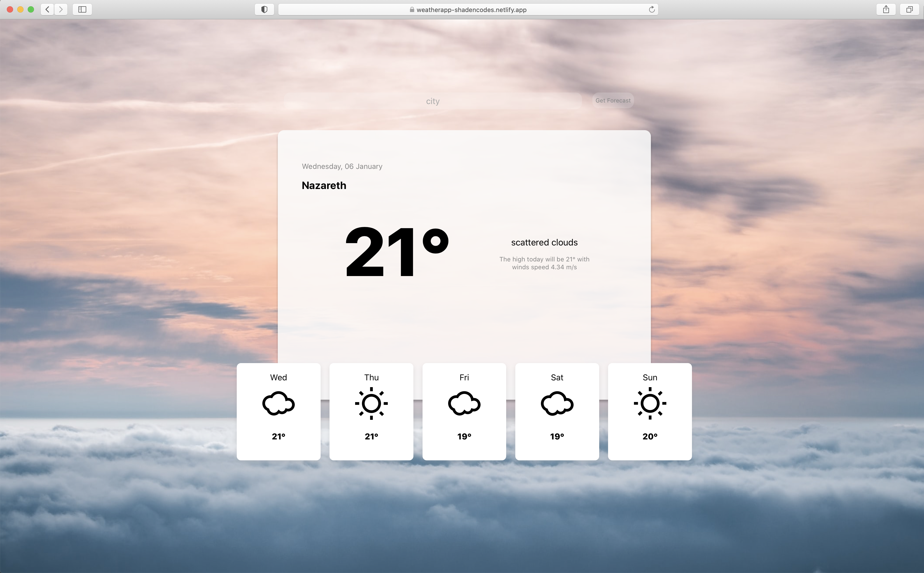Viewport: 924px width, 573px height.
Task: Click the weatherapp-shadencodes.netlify.app address bar
Action: click(x=468, y=9)
